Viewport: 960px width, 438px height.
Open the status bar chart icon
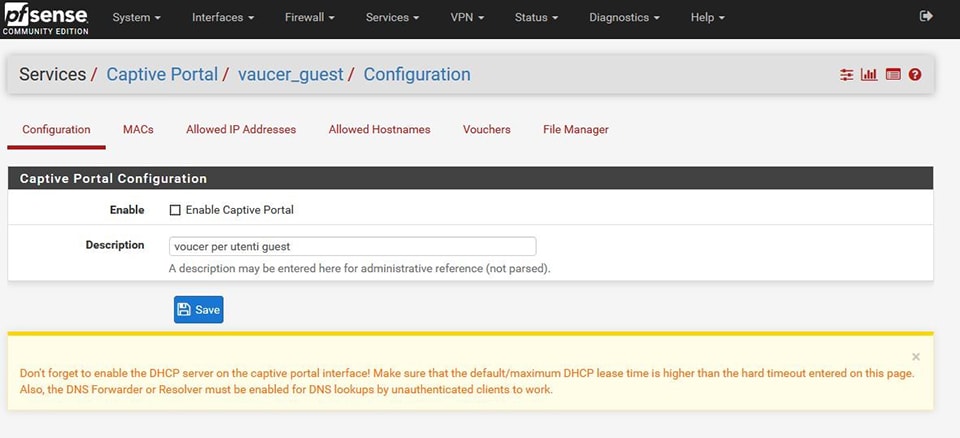869,75
